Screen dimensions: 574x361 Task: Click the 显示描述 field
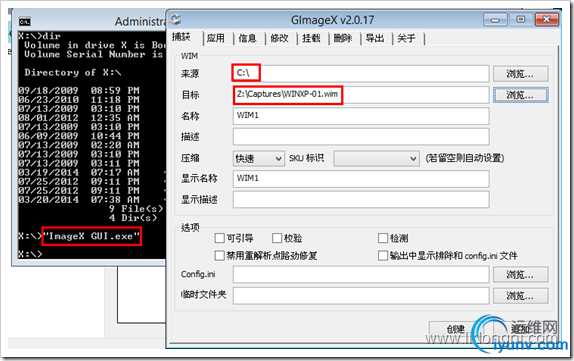pyautogui.click(x=361, y=200)
